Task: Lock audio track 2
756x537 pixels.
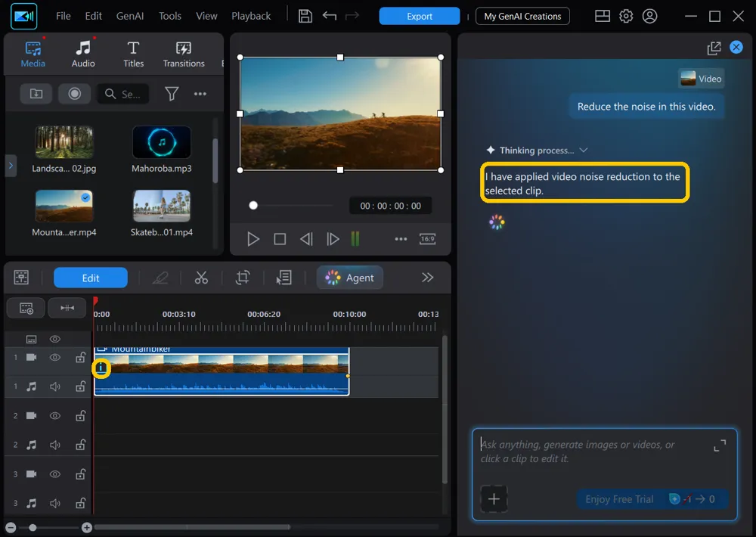Action: click(80, 445)
